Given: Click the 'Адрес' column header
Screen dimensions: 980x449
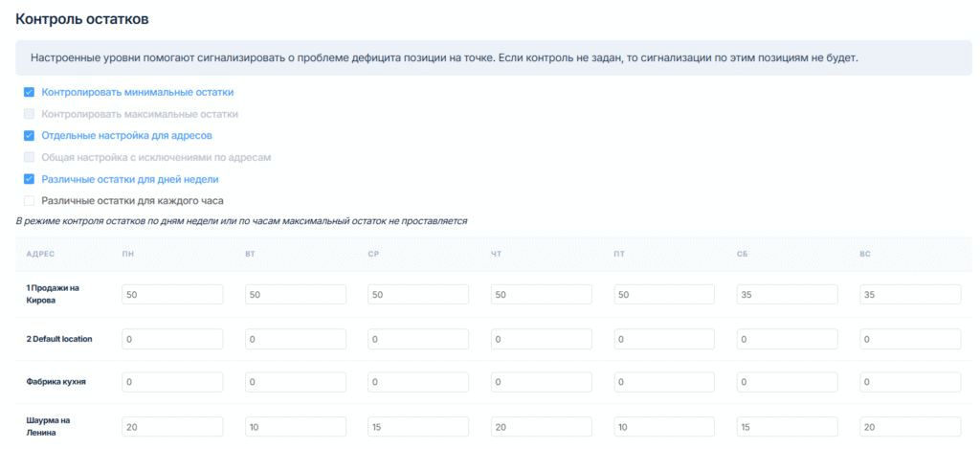Looking at the screenshot, I should (39, 255).
